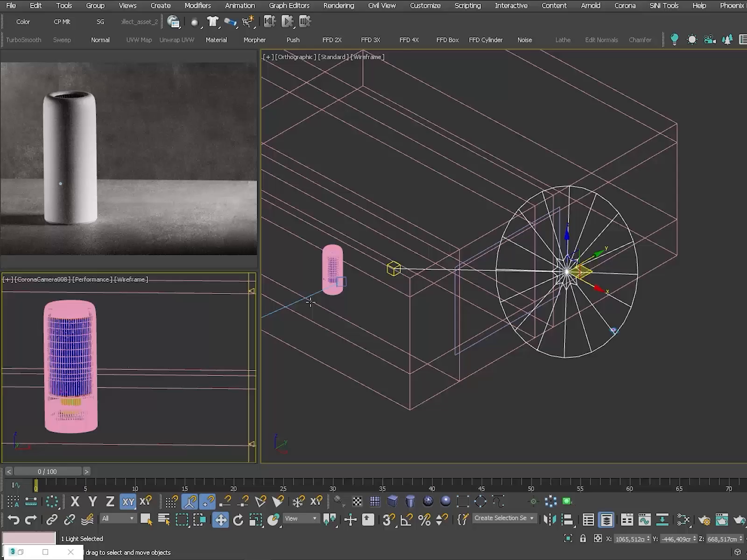Click the Select and Link chain icon
This screenshot has width=747, height=560.
(52, 519)
